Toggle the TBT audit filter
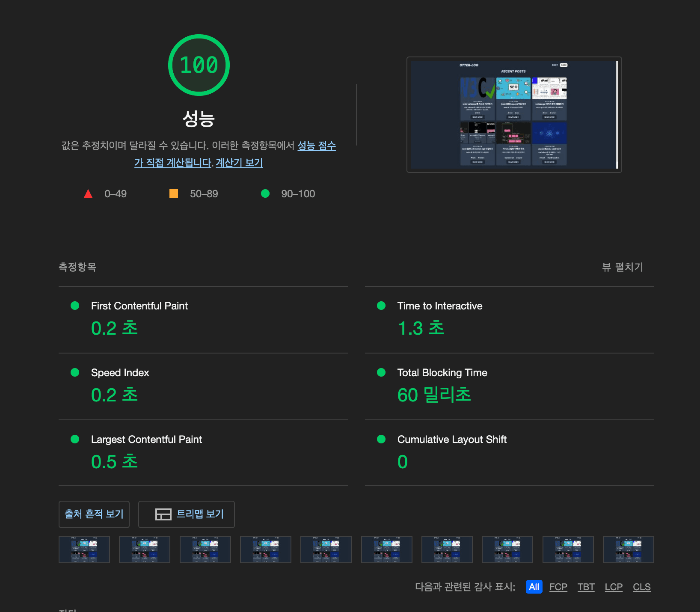Viewport: 700px width, 612px height. point(586,587)
